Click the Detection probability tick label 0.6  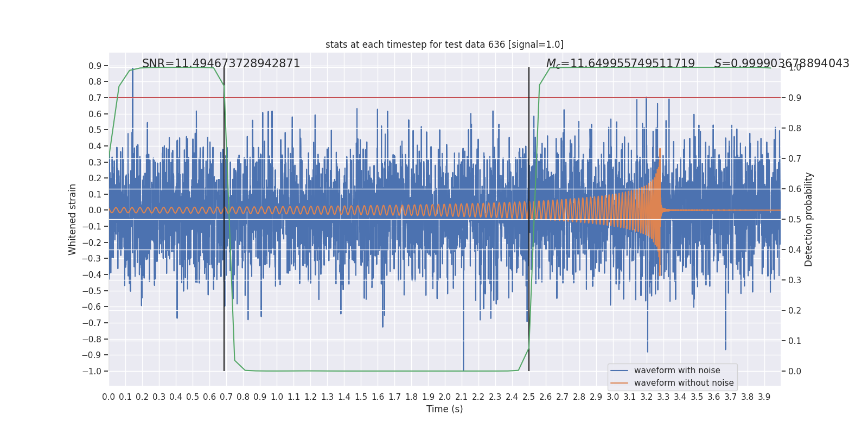(795, 189)
